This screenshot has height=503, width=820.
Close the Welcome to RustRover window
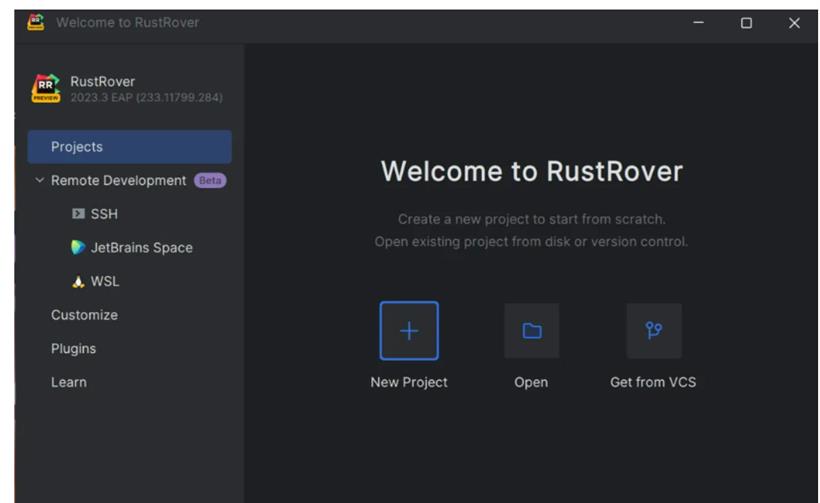click(x=794, y=22)
